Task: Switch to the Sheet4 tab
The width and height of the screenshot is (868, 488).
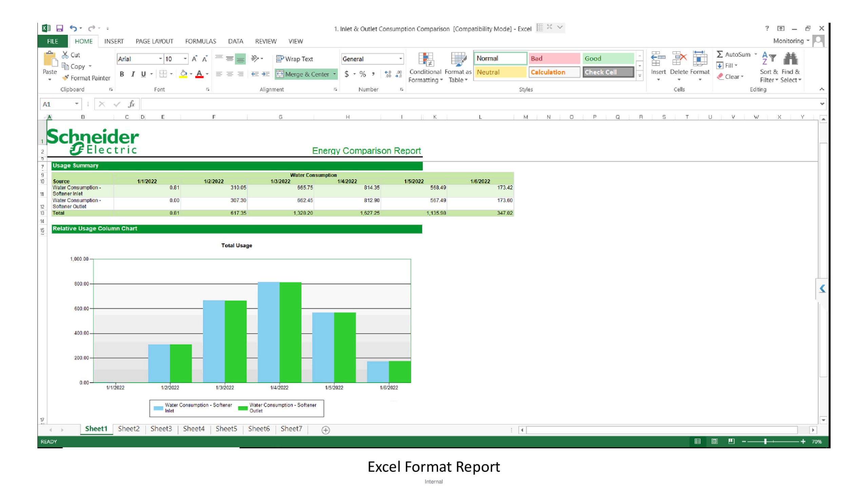Action: click(x=194, y=429)
